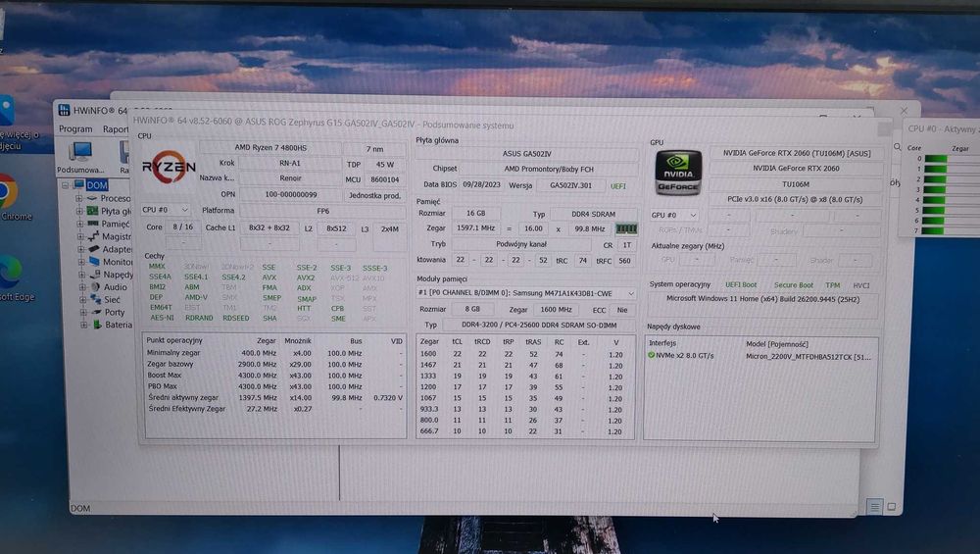
Task: Click the Boost Max row in clock table
Action: [274, 376]
